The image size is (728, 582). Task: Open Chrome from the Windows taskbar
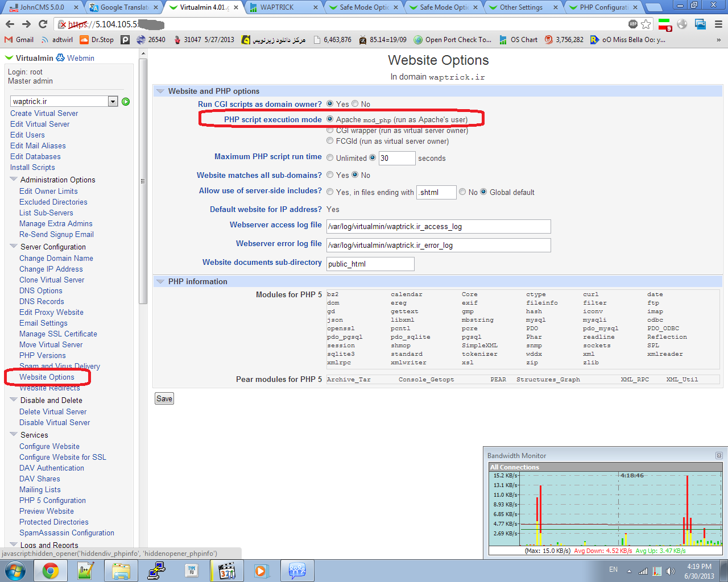point(51,571)
